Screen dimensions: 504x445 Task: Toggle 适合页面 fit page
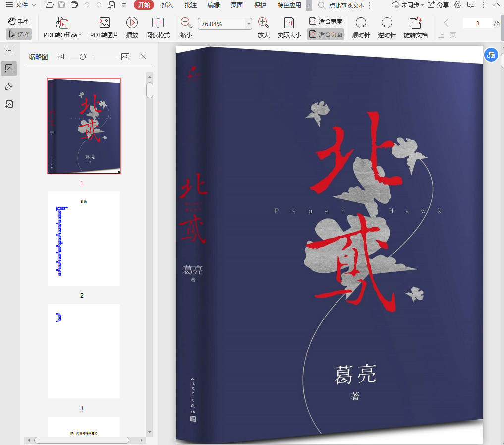[326, 34]
